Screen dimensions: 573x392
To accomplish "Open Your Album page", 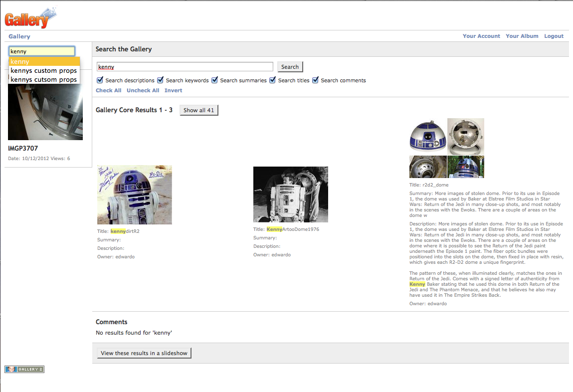I will pyautogui.click(x=522, y=36).
